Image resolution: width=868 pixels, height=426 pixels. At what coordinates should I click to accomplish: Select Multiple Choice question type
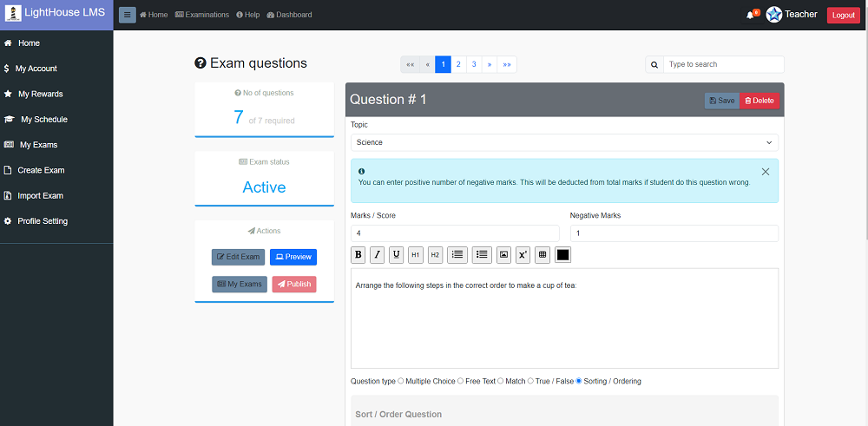(401, 381)
